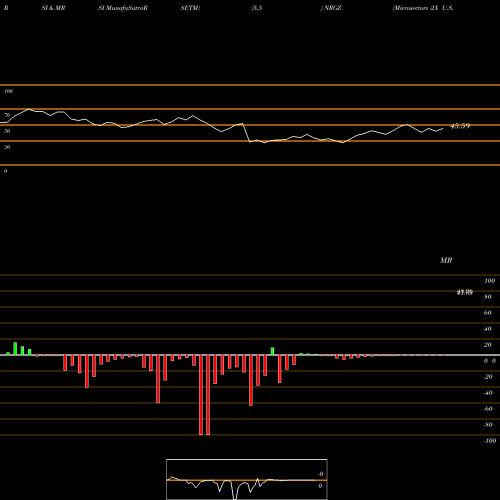The height and width of the screenshot is (500, 500).
Task: Click the 'SI(TM)' header text
Action: click(190, 8)
